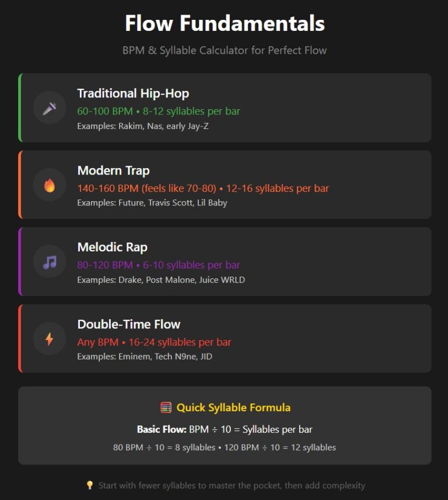448x500 pixels.
Task: Click the lightning bolt icon for Double-Time Flow
Action: tap(50, 338)
